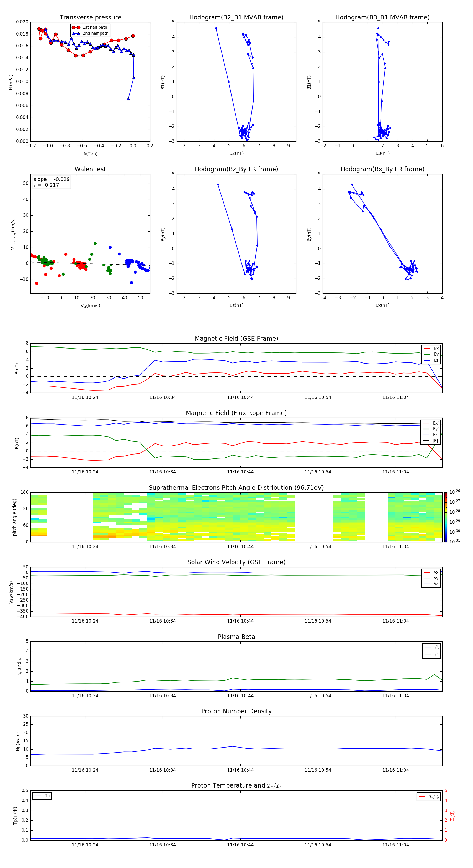473x868 pixels.
Task: Click the "By'" legend entry
Action: click(431, 429)
